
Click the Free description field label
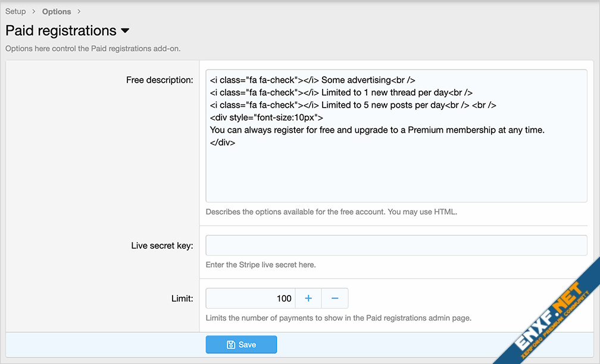click(160, 80)
